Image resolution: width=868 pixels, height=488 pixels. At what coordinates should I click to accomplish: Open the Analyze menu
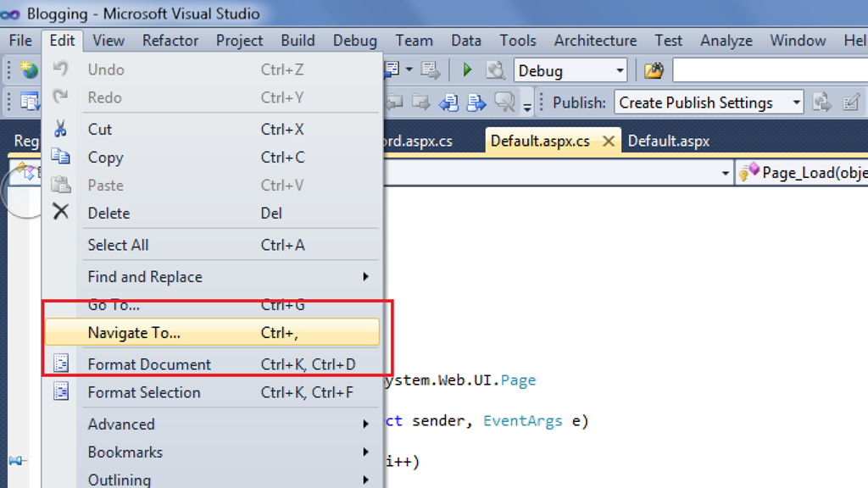[726, 41]
